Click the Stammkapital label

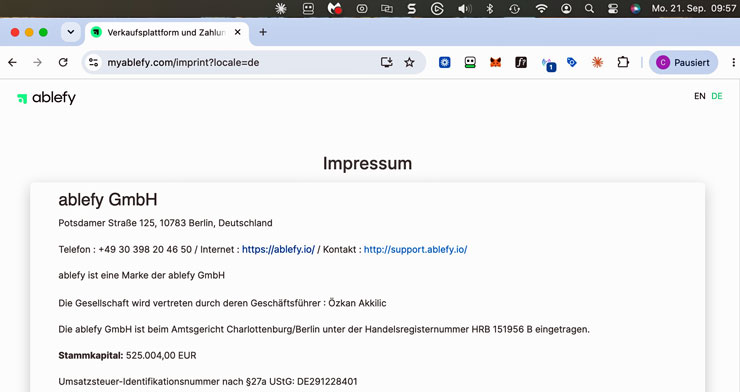91,355
